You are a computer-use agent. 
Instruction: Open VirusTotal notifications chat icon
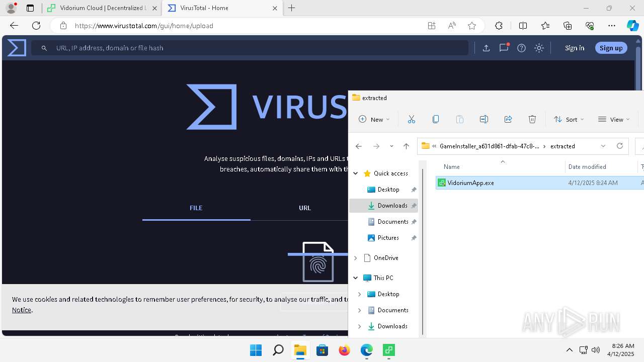pos(504,48)
